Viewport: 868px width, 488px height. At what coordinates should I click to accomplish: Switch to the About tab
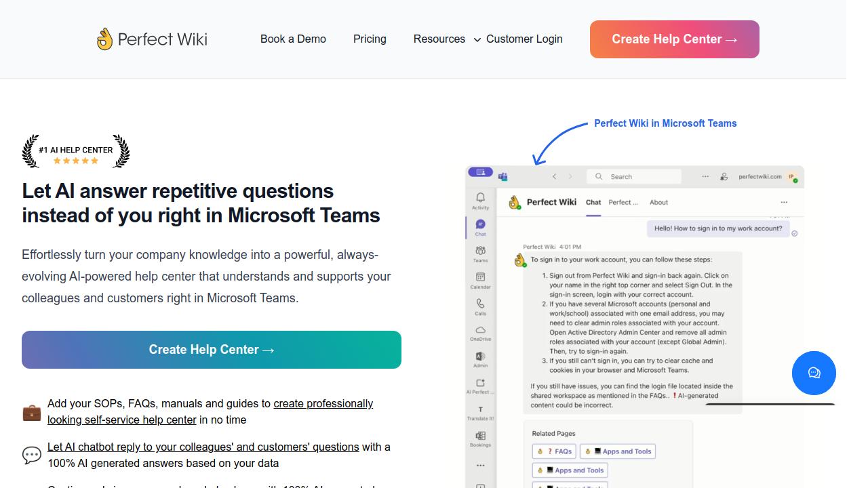[658, 202]
